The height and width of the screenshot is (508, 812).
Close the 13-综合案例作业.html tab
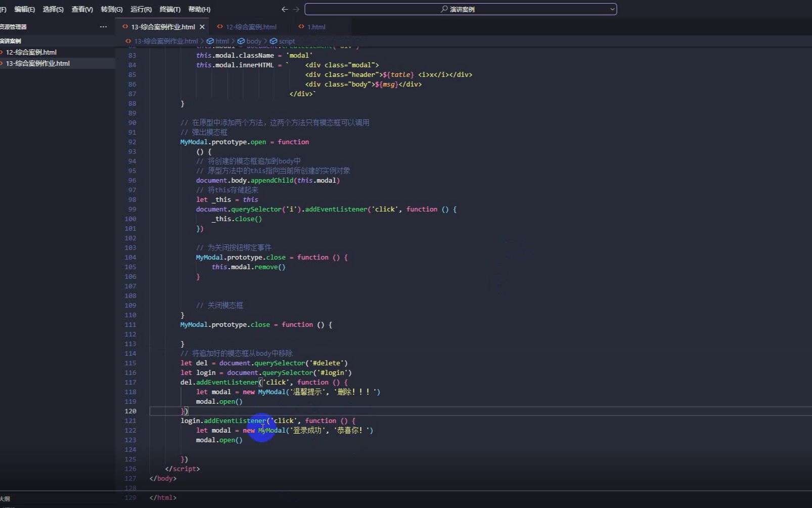(202, 27)
